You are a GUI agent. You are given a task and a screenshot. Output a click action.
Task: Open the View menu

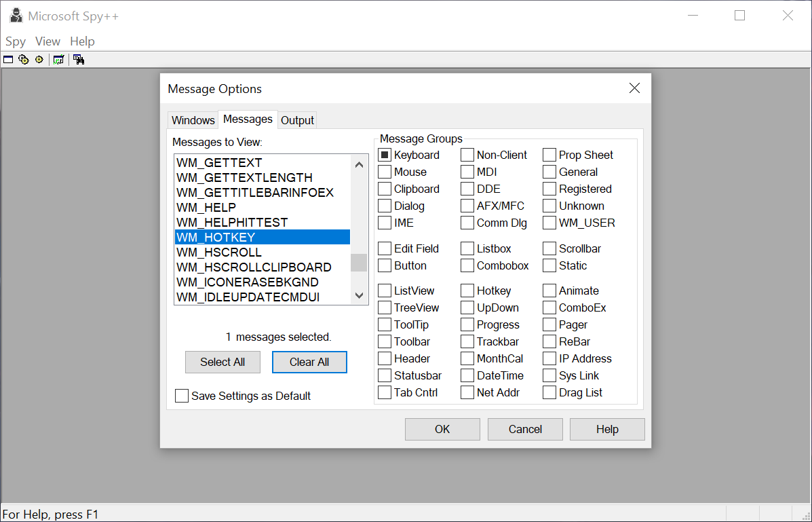[47, 41]
